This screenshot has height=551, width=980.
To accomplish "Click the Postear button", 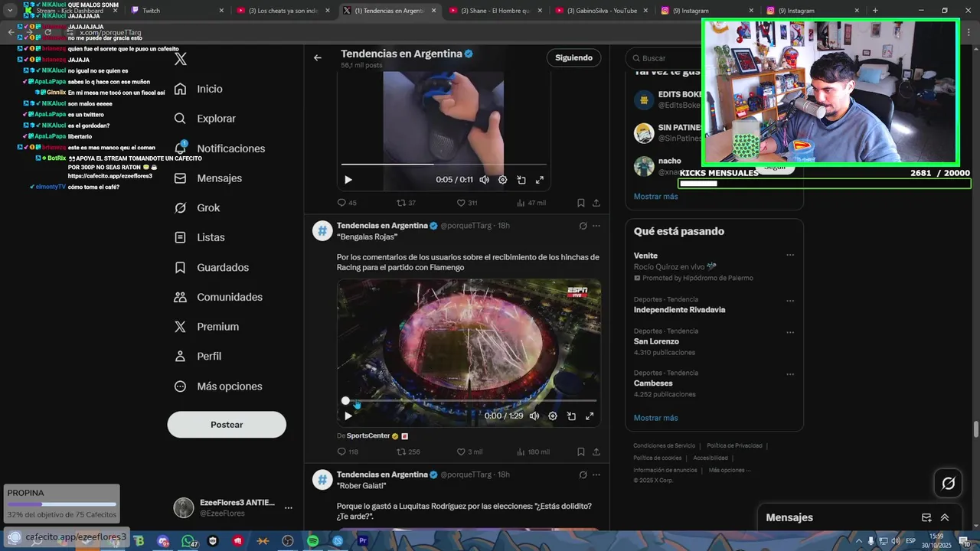I will point(227,425).
